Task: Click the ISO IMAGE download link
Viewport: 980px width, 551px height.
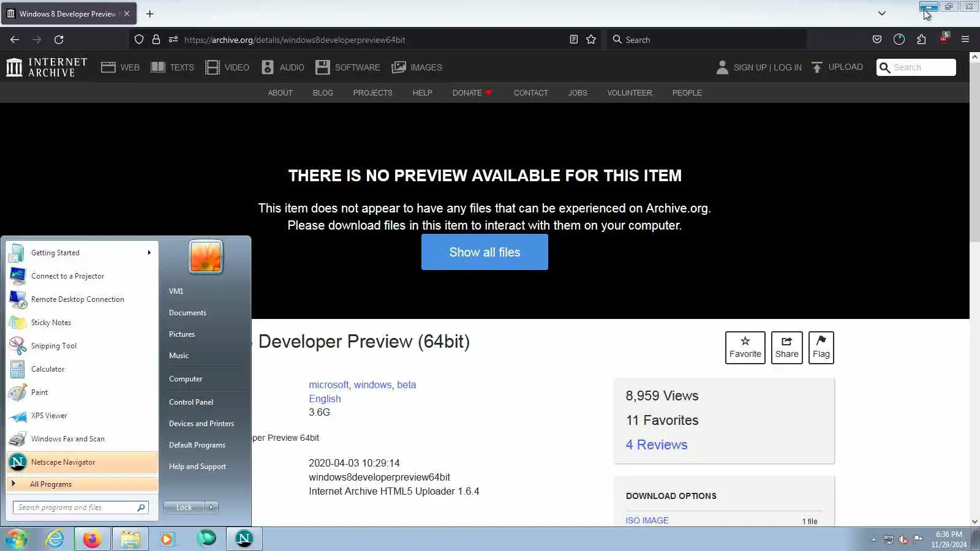Action: coord(647,520)
